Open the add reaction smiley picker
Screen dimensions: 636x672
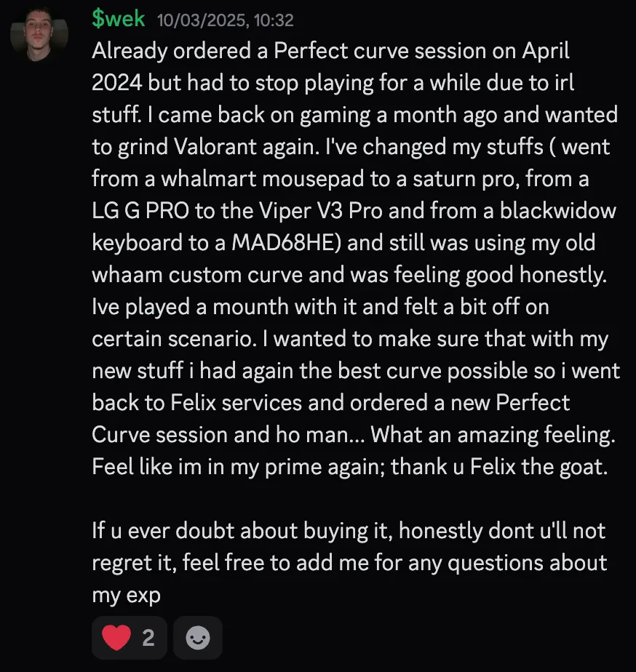click(197, 638)
